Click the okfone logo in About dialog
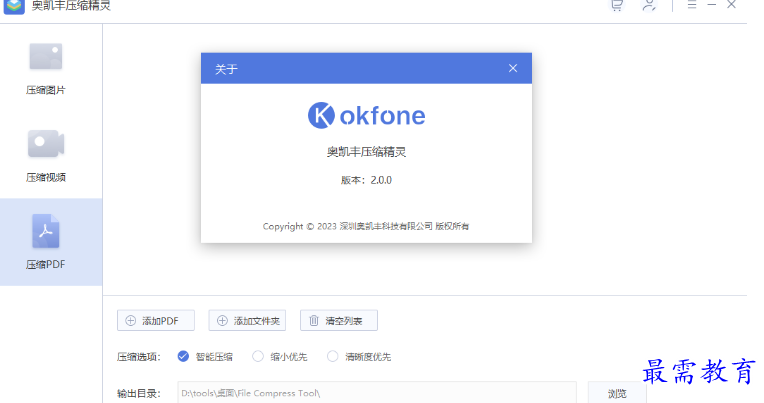The image size is (764, 403). pyautogui.click(x=366, y=115)
